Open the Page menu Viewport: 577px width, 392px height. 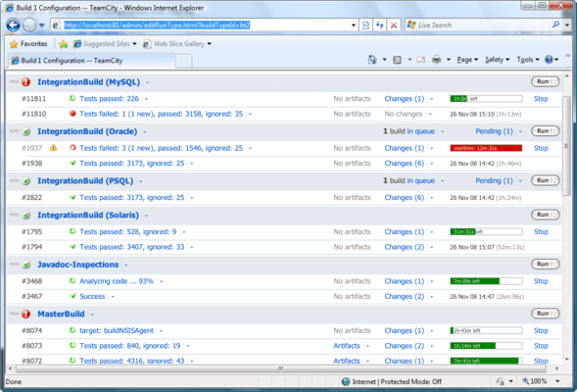(467, 60)
